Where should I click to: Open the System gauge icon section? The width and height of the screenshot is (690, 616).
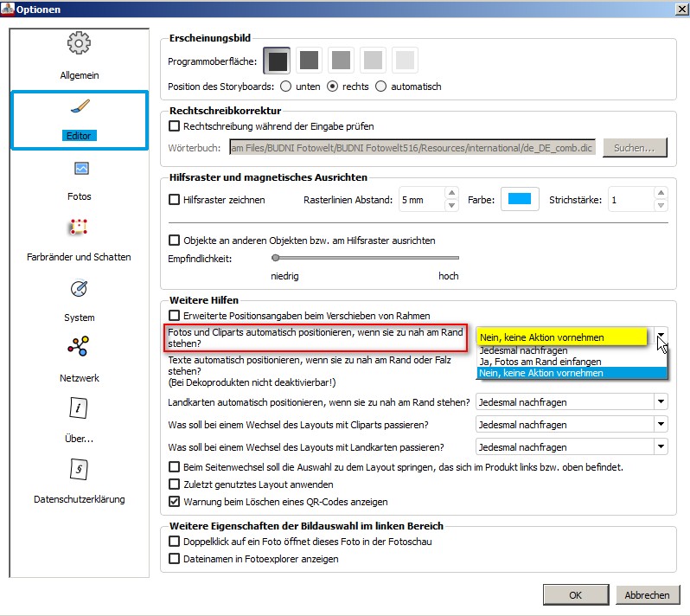coord(79,288)
